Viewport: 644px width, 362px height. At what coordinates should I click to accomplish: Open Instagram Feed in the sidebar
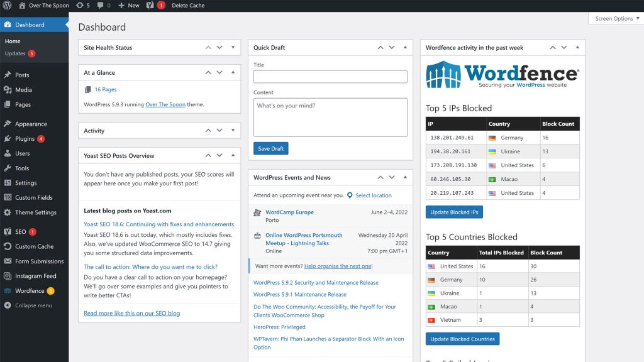35,276
